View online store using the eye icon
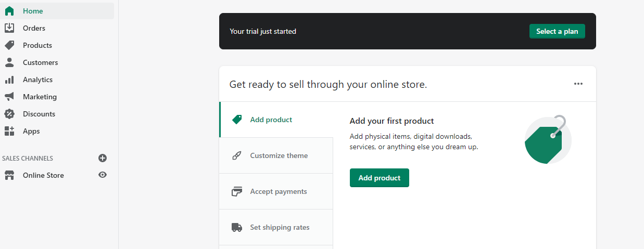Image resolution: width=644 pixels, height=249 pixels. tap(103, 175)
